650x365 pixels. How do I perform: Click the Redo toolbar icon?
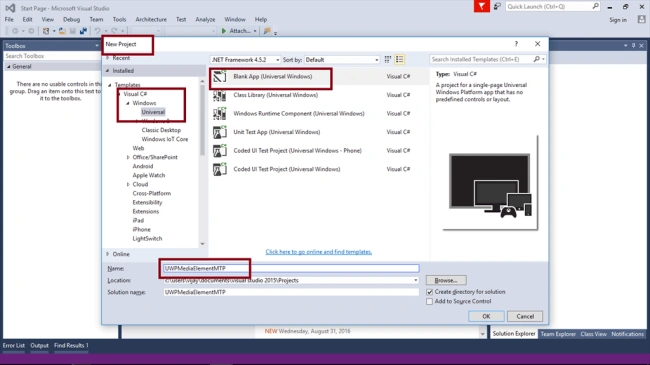(114, 31)
